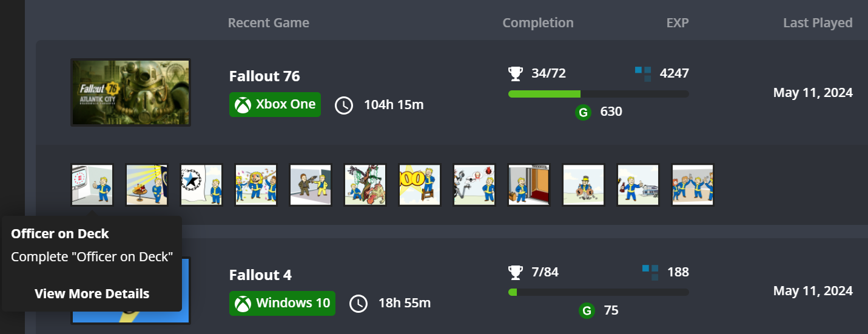Select achievement icon with black star flag
This screenshot has width=868, height=334.
coord(201,185)
